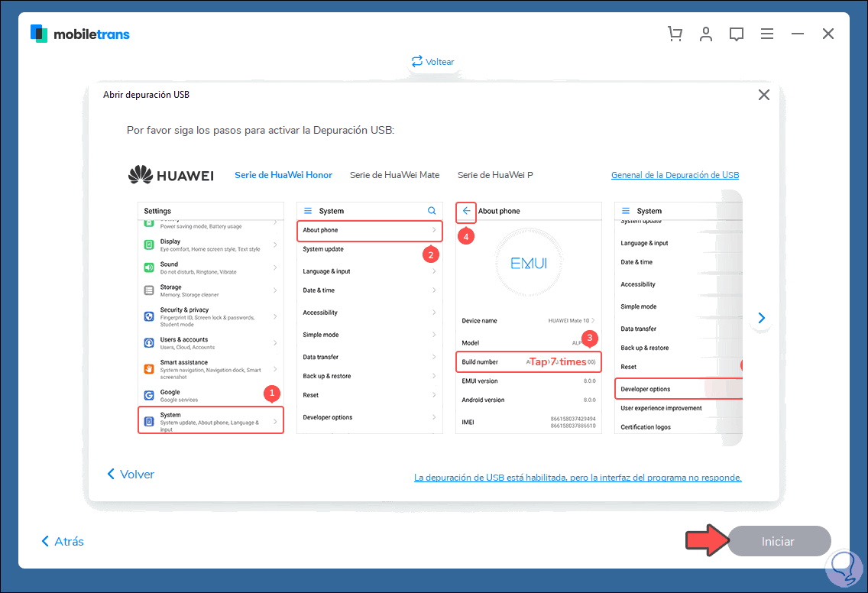Click 'System update' in second screenshot

coord(323,249)
